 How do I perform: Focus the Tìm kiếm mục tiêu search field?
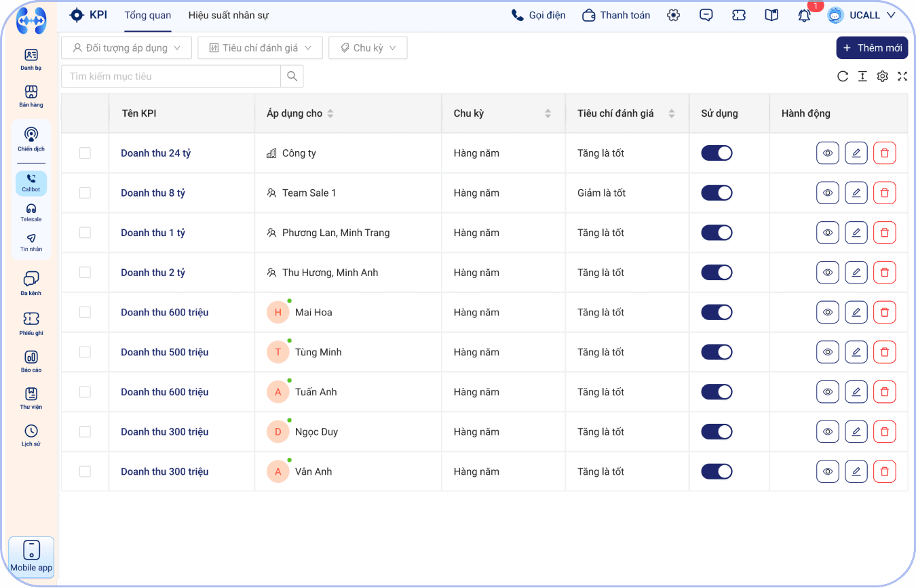coord(171,76)
